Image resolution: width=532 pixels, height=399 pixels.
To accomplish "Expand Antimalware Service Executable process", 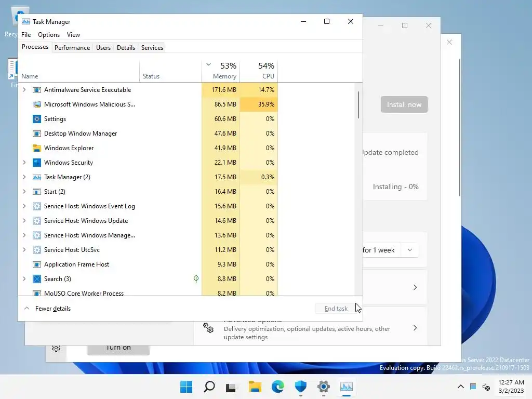I will [x=24, y=90].
